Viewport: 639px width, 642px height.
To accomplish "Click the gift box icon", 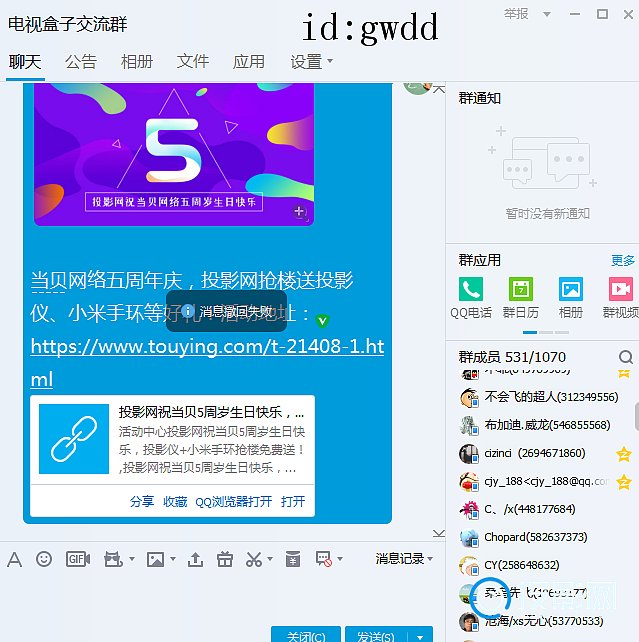I will coord(225,559).
